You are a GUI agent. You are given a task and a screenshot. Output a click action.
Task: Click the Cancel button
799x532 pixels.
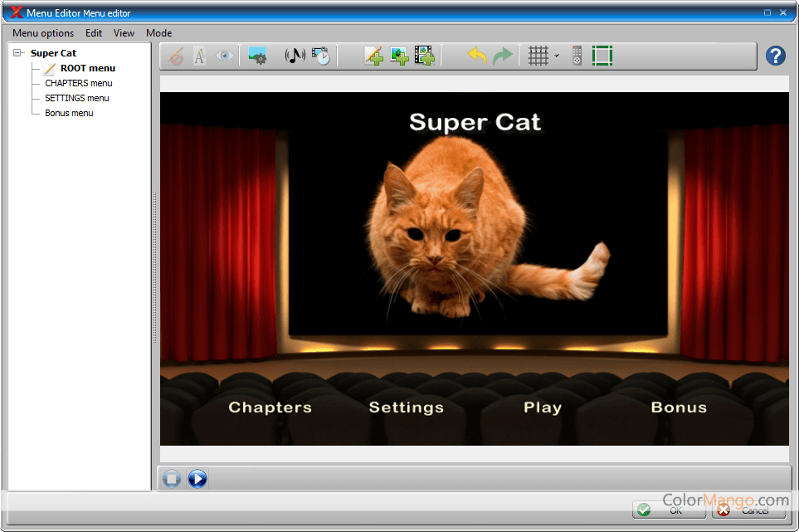[x=748, y=510]
